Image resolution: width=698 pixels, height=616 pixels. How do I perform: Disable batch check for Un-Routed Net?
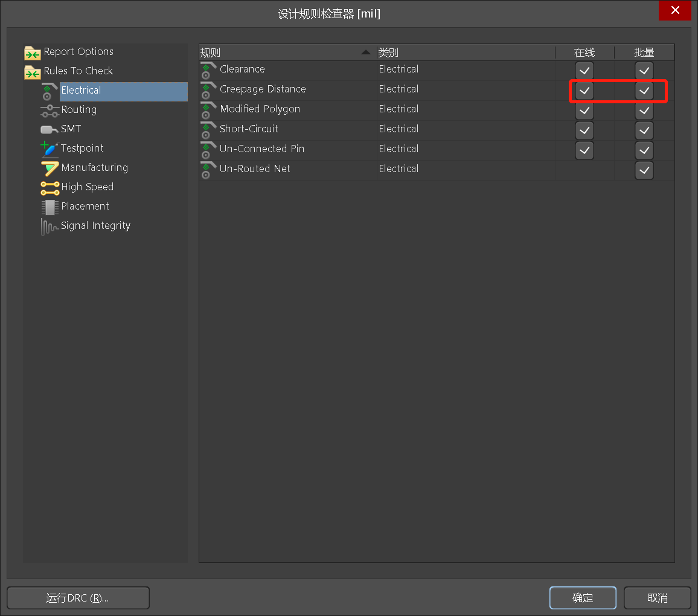point(644,170)
